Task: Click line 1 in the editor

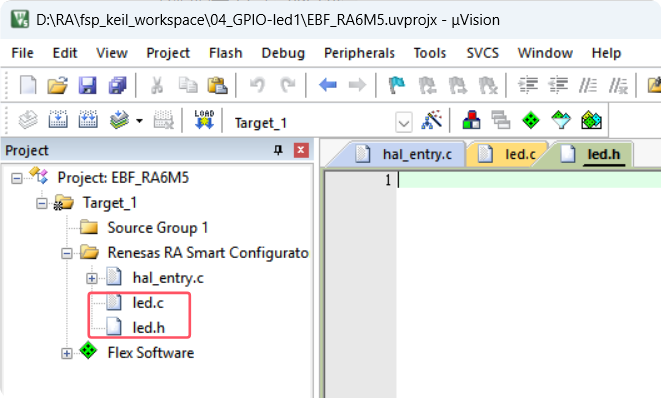Action: (x=529, y=180)
